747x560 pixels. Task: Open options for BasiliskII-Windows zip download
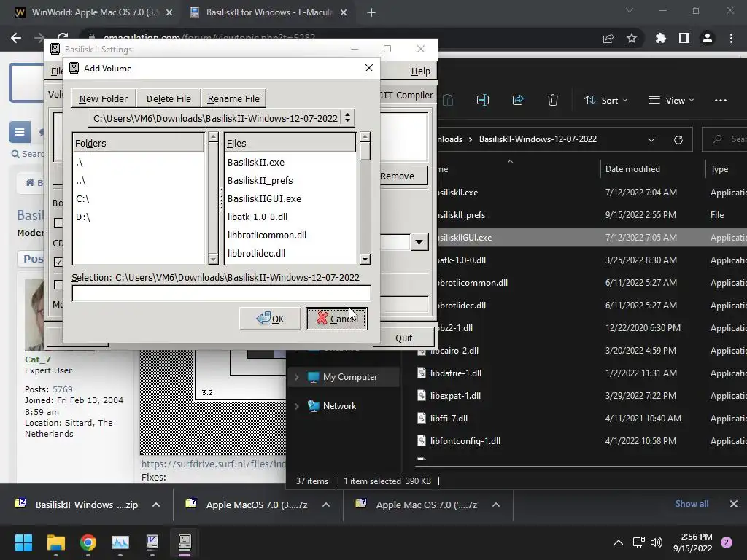(x=156, y=505)
